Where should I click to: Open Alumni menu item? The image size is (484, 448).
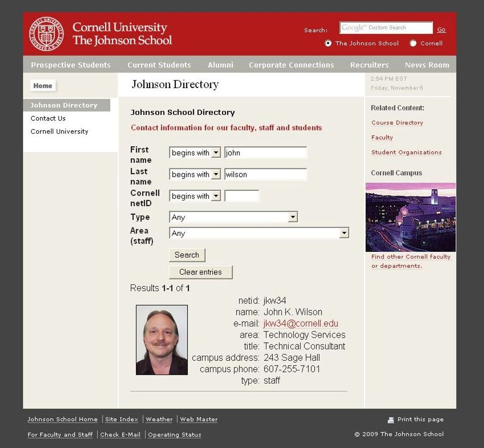(x=220, y=65)
